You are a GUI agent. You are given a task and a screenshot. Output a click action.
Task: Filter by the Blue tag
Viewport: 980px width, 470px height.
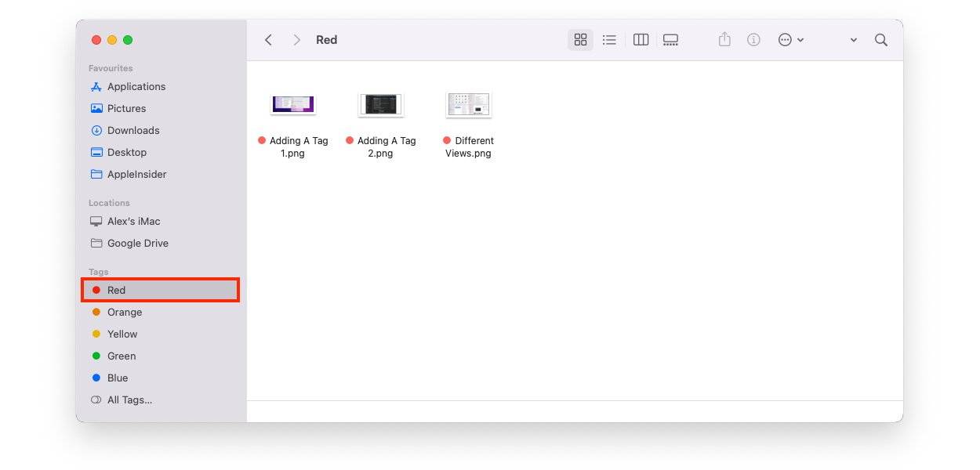(117, 378)
